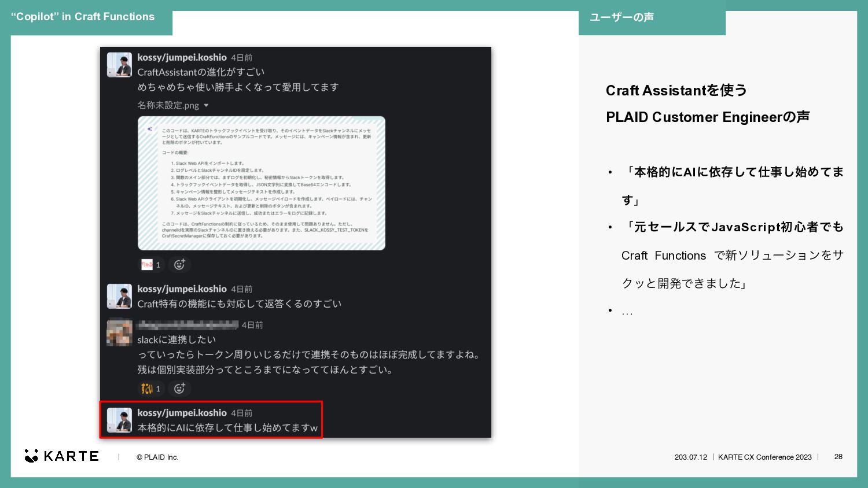This screenshot has width=868, height=488.
Task: Add reaction under the image attachment
Action: point(179,265)
